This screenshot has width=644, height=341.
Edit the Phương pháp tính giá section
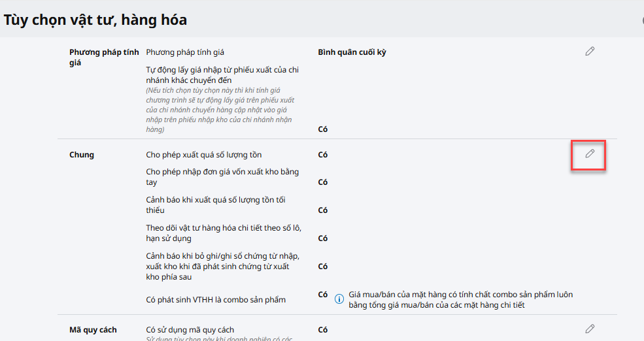[590, 52]
